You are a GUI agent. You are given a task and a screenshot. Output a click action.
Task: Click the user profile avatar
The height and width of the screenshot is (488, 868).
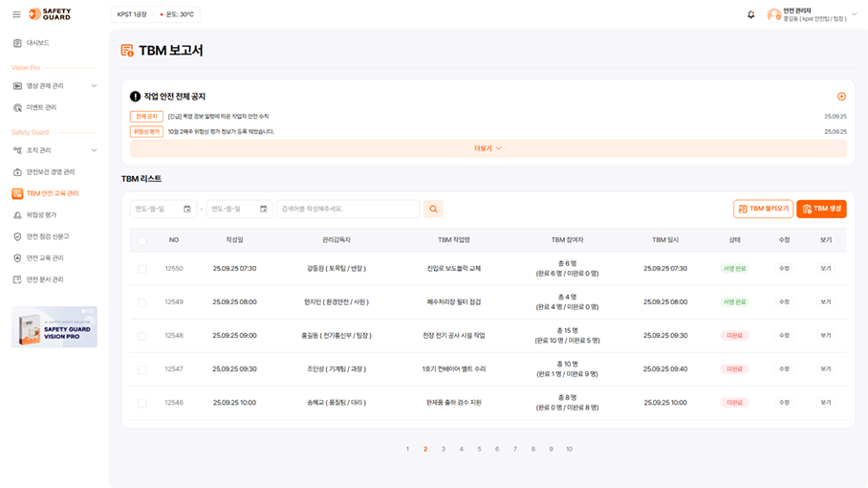[773, 14]
